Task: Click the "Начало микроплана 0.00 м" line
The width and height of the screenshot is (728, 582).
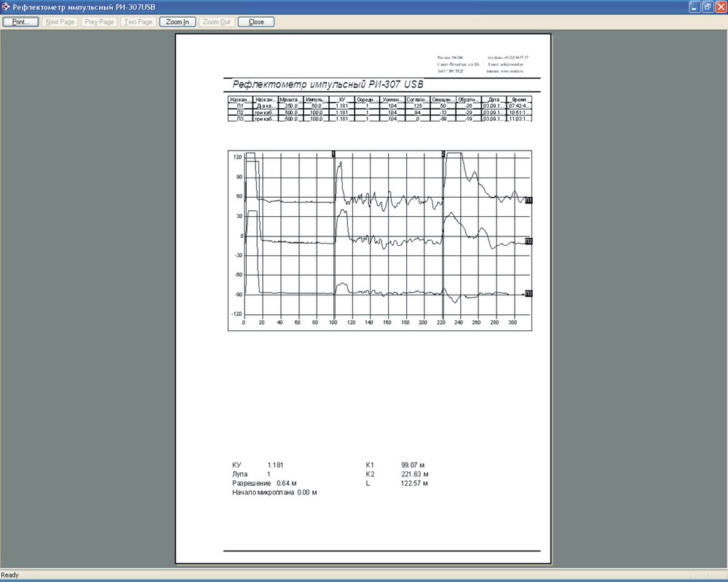Action: tap(274, 493)
